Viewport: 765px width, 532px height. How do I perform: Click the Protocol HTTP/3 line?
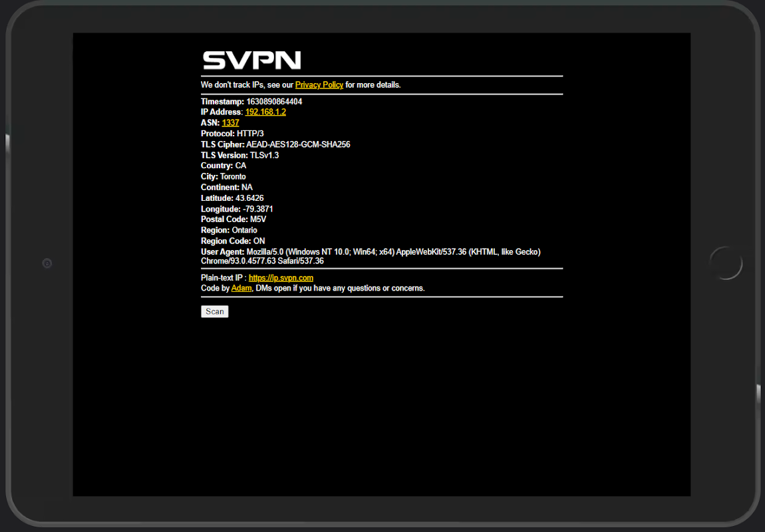pyautogui.click(x=232, y=134)
